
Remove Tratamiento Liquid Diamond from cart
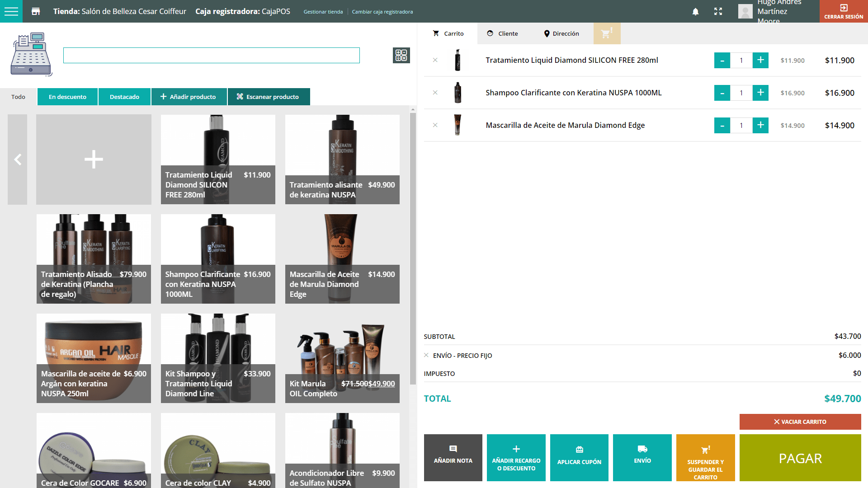(435, 60)
